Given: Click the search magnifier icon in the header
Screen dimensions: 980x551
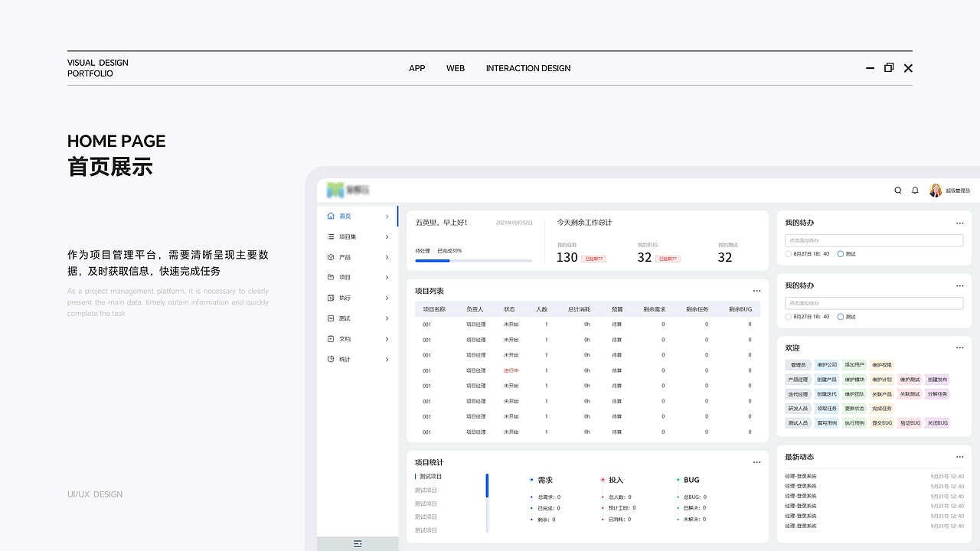Looking at the screenshot, I should (x=898, y=191).
